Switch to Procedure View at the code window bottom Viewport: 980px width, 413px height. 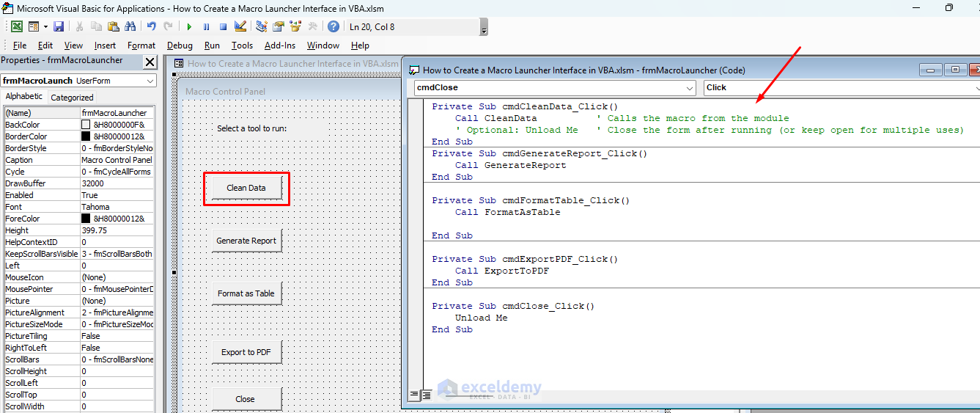pyautogui.click(x=414, y=395)
